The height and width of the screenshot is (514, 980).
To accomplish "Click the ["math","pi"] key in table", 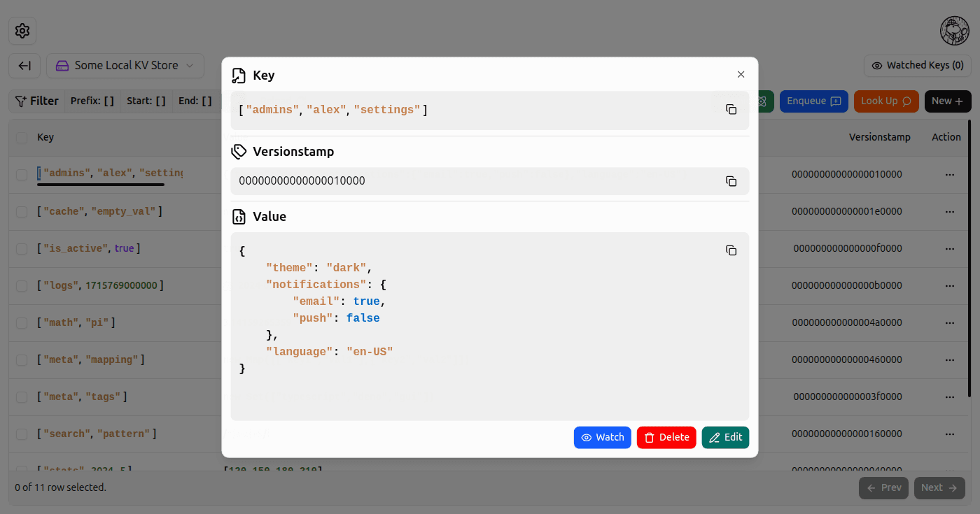I will coord(76,322).
